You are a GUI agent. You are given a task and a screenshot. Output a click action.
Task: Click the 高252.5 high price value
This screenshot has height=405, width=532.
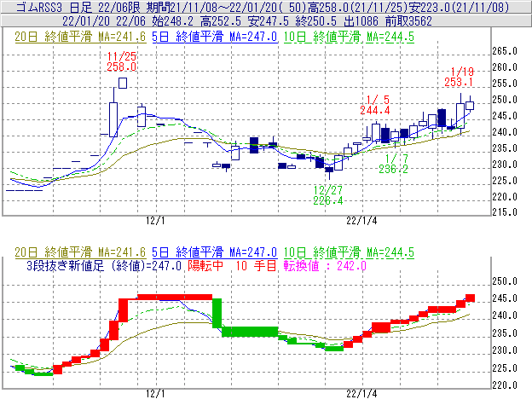[221, 21]
